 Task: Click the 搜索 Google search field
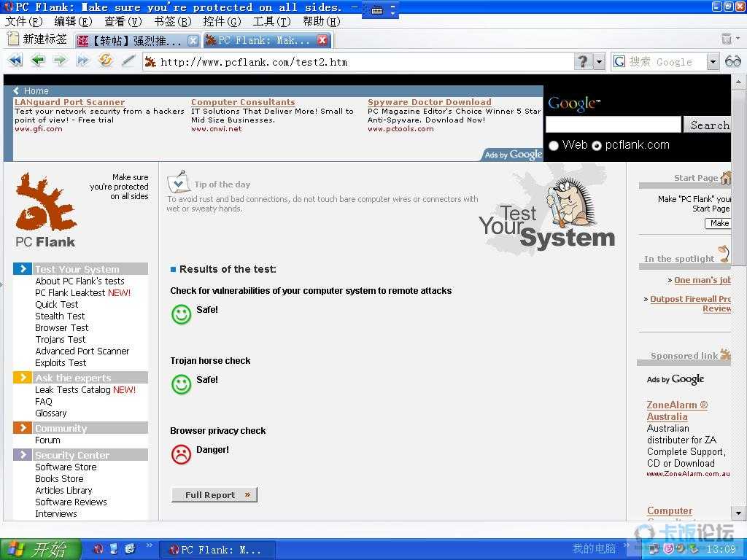pos(667,62)
